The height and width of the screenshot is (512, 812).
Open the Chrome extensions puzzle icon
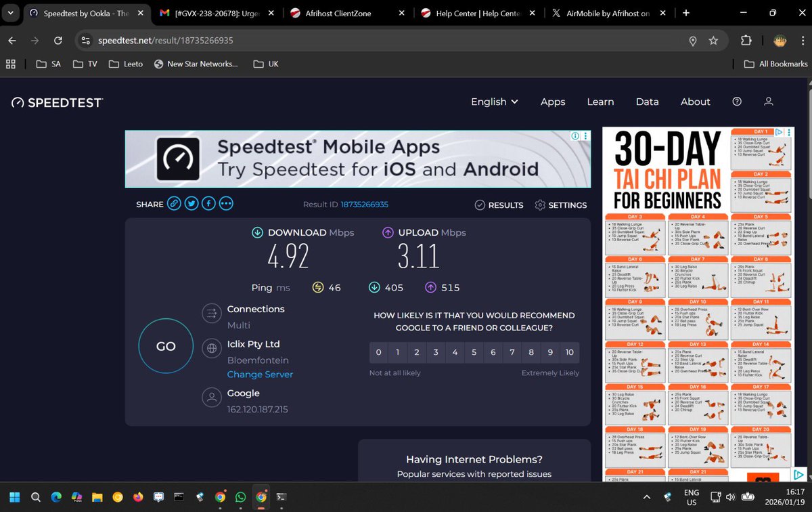pyautogui.click(x=746, y=41)
